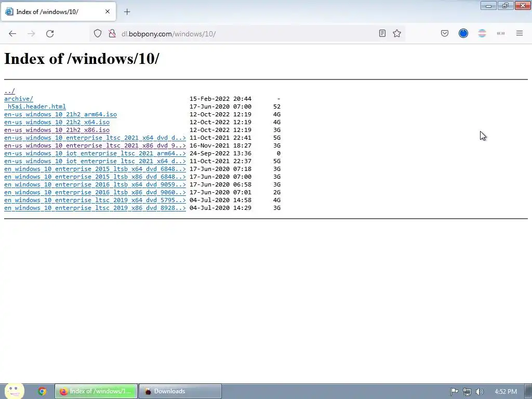Open the parent directory ../ link
532x399 pixels.
click(9, 91)
